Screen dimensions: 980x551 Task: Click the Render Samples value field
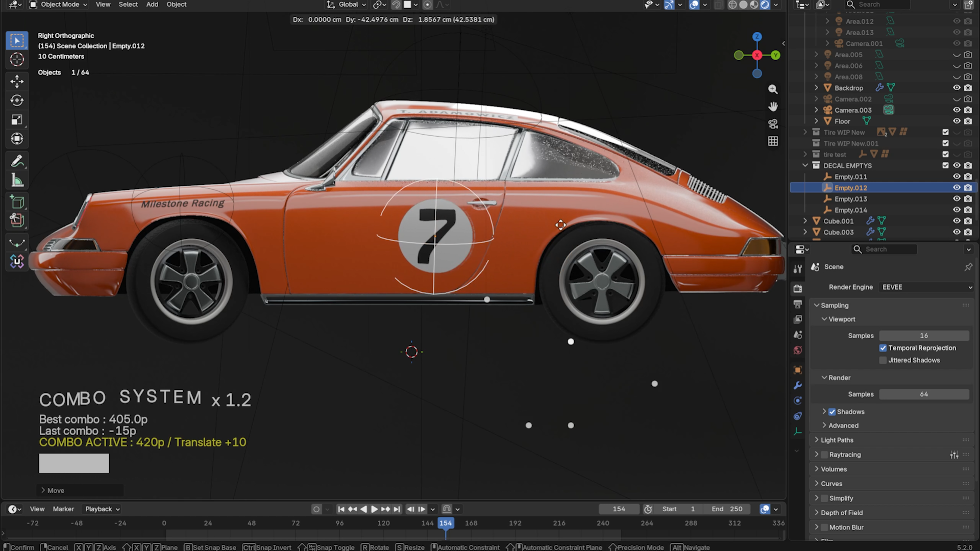pyautogui.click(x=924, y=394)
